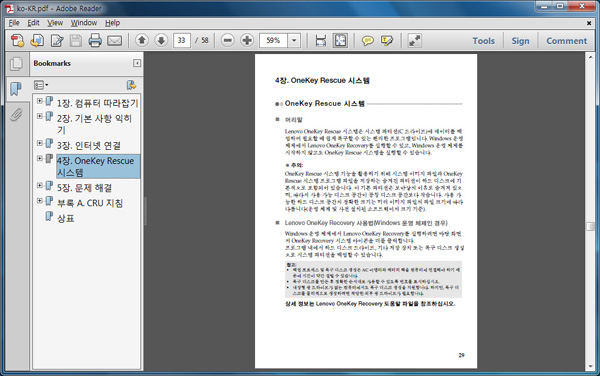Click the highlight text icon
Screen dimensions: 600x376
387,40
